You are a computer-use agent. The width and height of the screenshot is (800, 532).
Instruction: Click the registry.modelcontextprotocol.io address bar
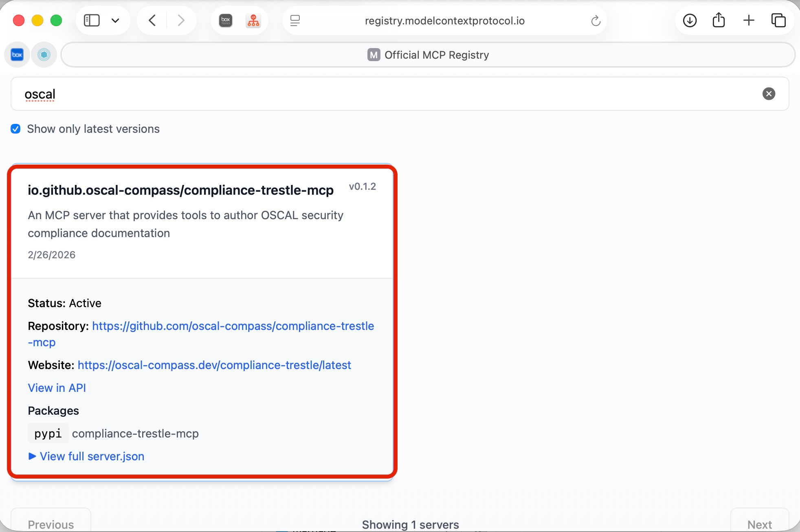click(x=444, y=20)
